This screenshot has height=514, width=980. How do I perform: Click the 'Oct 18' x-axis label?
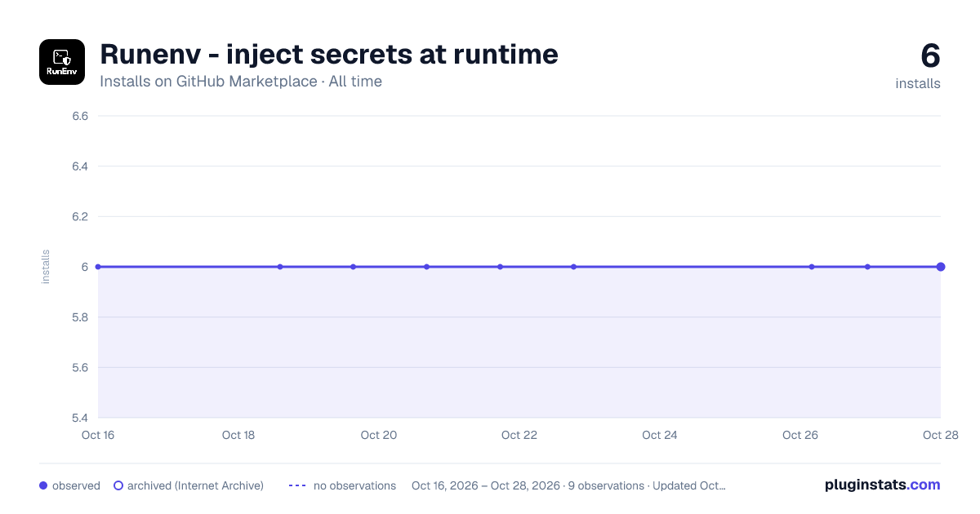(238, 435)
